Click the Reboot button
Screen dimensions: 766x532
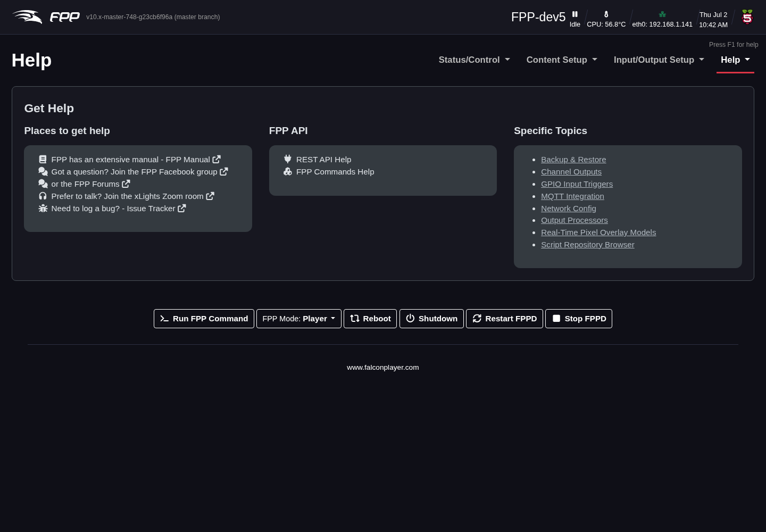(370, 319)
